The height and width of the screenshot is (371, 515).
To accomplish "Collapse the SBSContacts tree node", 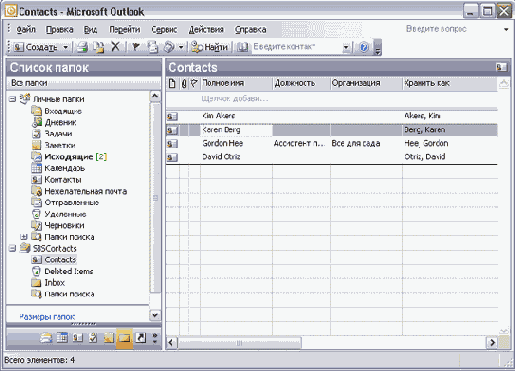I will [12, 248].
